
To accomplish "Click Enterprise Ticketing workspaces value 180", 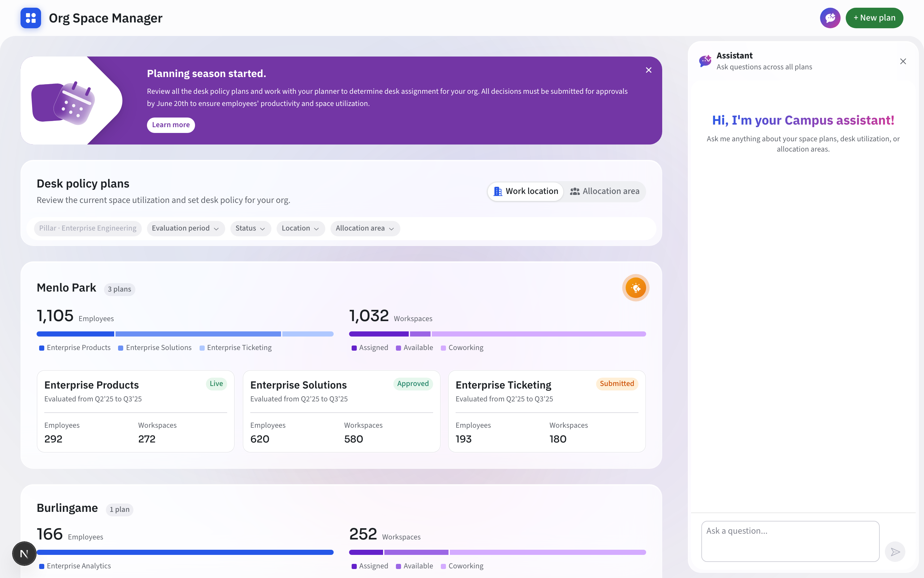I will tap(558, 439).
